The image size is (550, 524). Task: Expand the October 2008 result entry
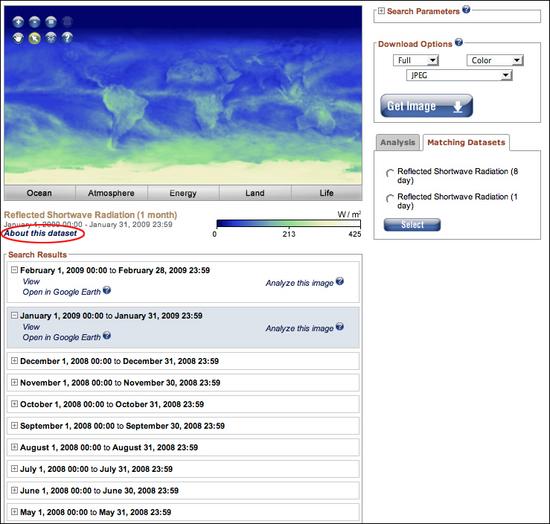pos(14,404)
